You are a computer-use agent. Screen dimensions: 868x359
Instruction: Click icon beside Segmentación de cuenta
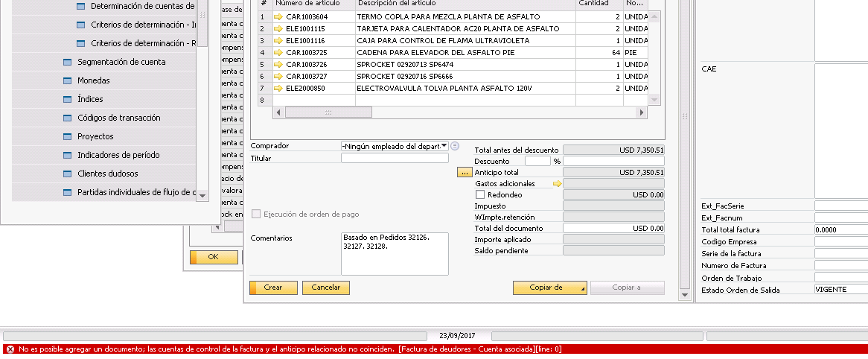68,62
